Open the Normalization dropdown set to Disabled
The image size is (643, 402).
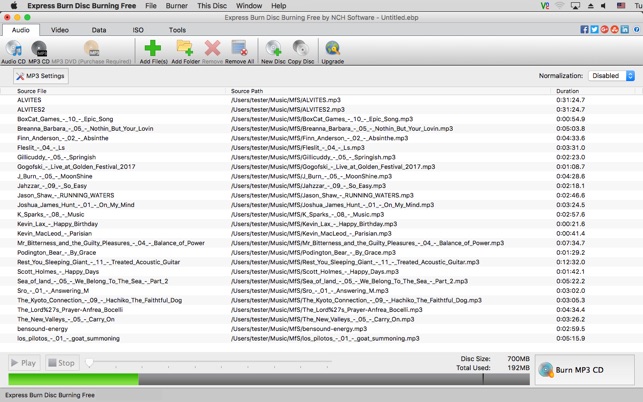611,76
